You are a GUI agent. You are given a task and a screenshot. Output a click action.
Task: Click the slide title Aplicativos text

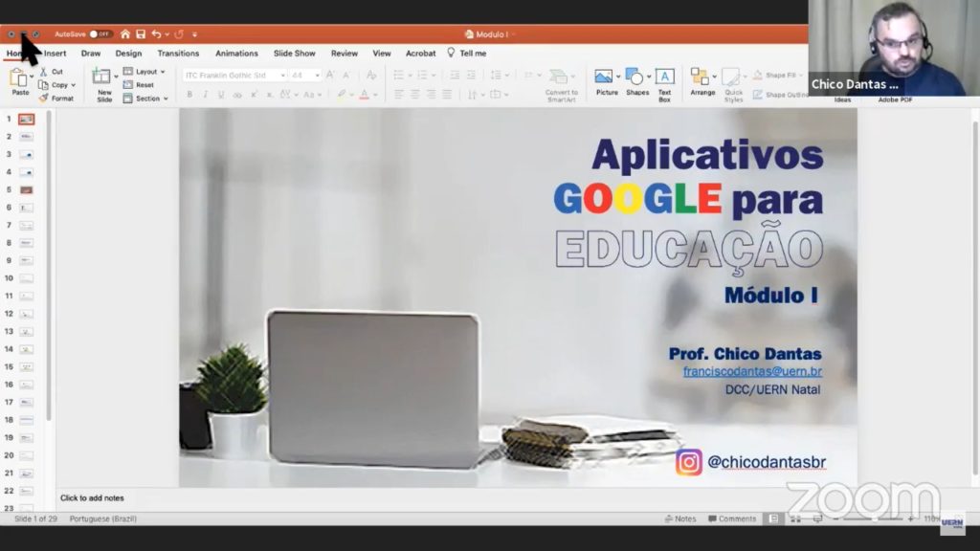coord(707,154)
